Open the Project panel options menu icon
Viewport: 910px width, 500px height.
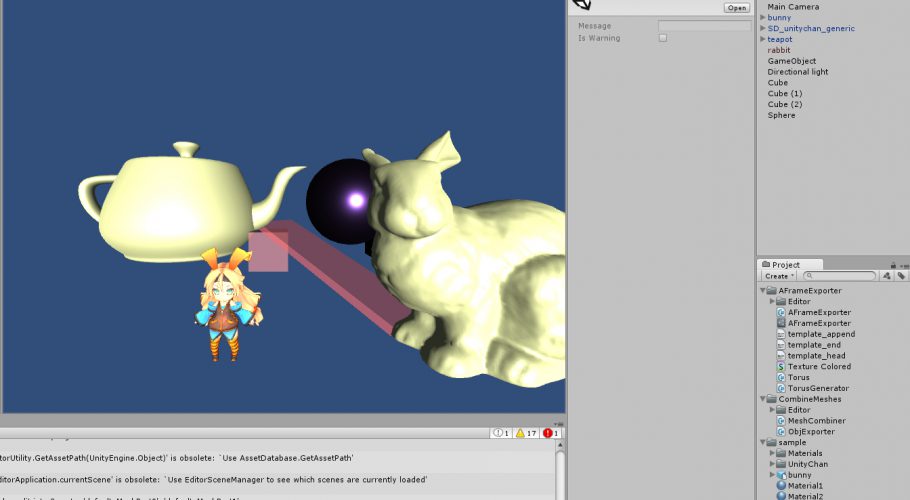pos(905,265)
